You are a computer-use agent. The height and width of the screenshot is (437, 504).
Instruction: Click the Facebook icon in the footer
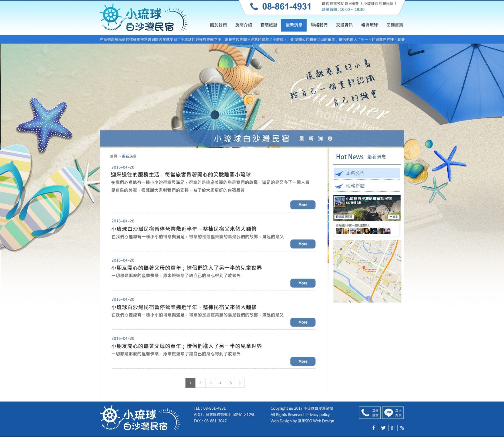click(374, 428)
